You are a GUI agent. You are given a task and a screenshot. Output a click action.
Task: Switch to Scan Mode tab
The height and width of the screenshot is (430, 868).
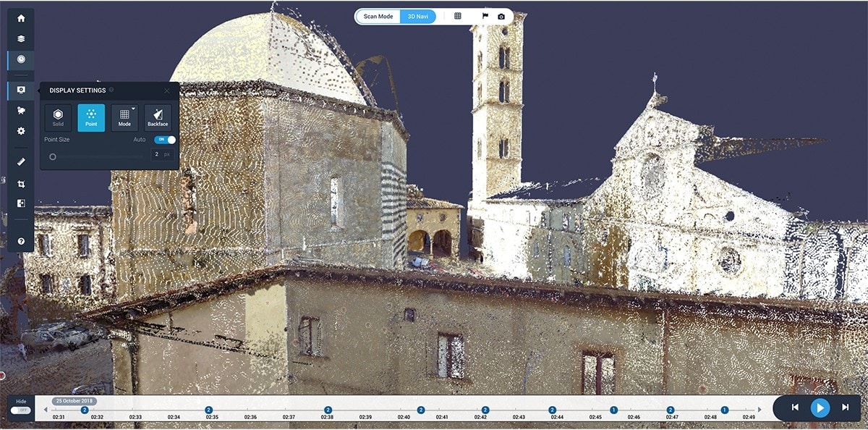(x=378, y=16)
